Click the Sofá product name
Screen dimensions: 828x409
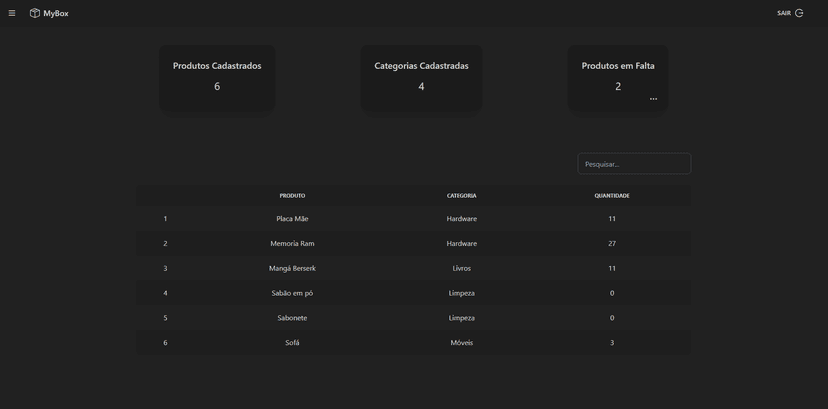click(x=292, y=343)
